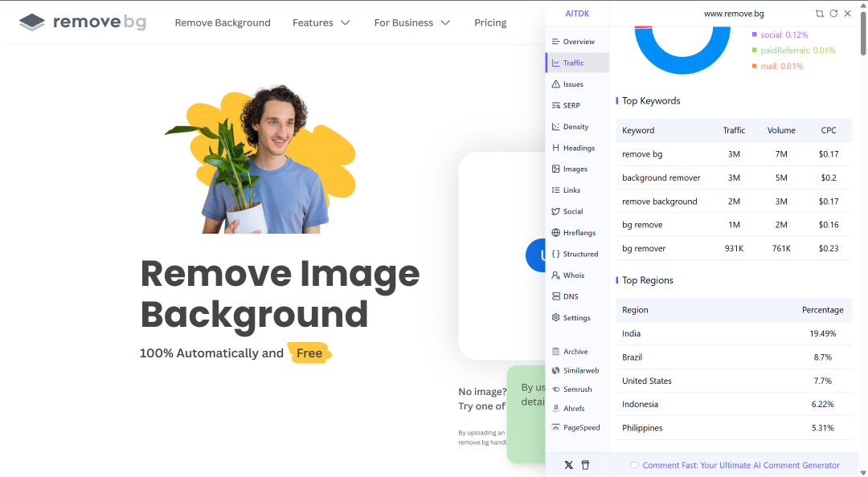Screen dimensions: 868x477
Task: Click the Philippines region row
Action: [734, 428]
